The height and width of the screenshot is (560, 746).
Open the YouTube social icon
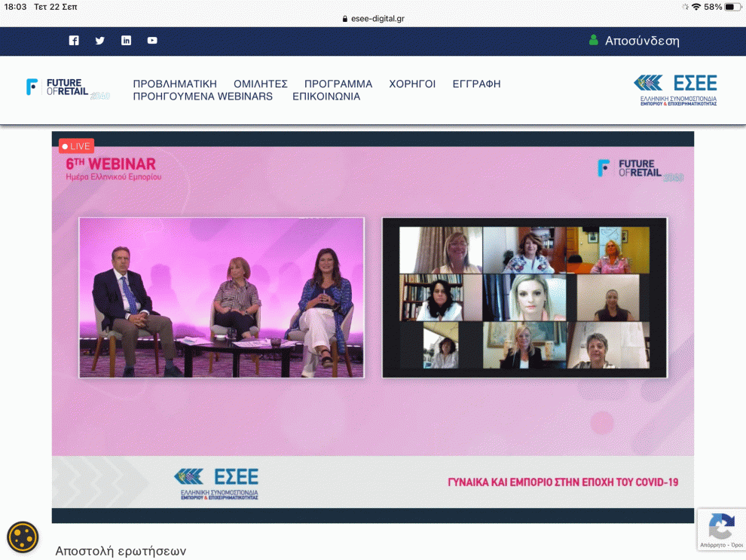pyautogui.click(x=152, y=41)
